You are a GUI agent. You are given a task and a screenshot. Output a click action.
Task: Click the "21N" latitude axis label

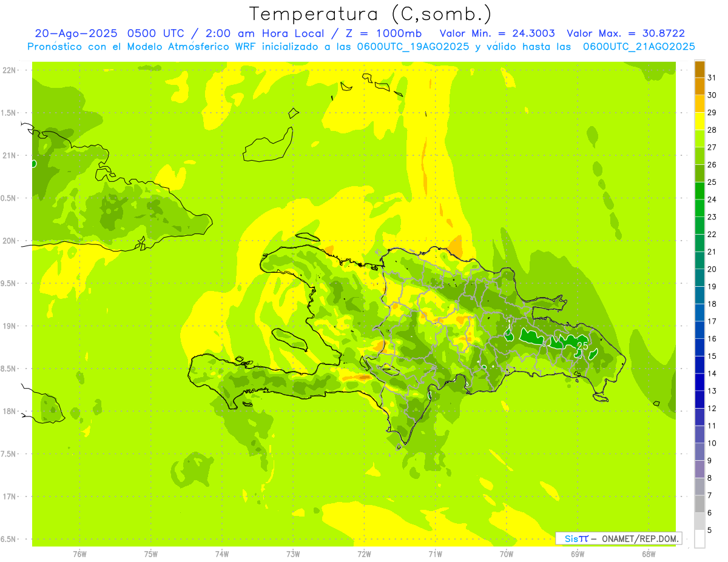pos(9,156)
